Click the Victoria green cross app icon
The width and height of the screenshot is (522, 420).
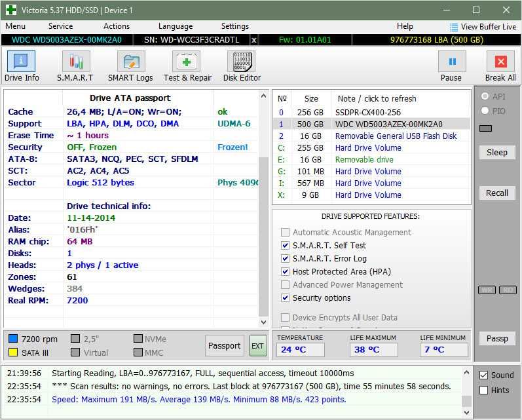[11, 10]
